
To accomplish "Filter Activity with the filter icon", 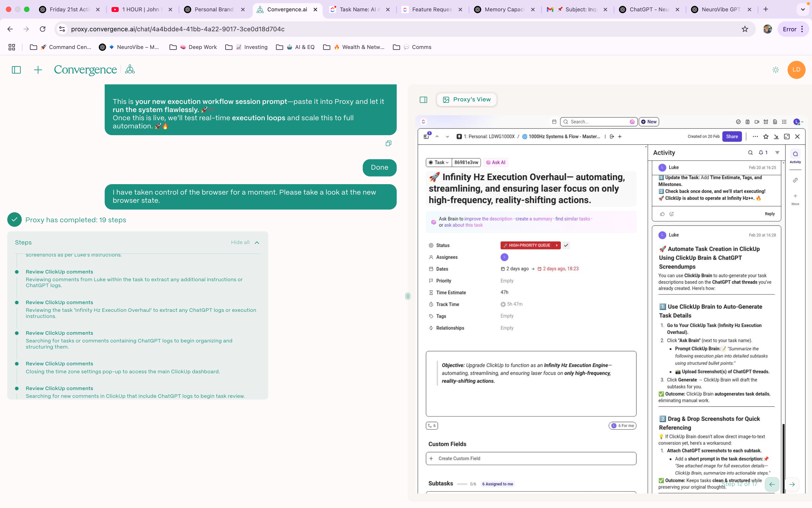I will pyautogui.click(x=777, y=153).
